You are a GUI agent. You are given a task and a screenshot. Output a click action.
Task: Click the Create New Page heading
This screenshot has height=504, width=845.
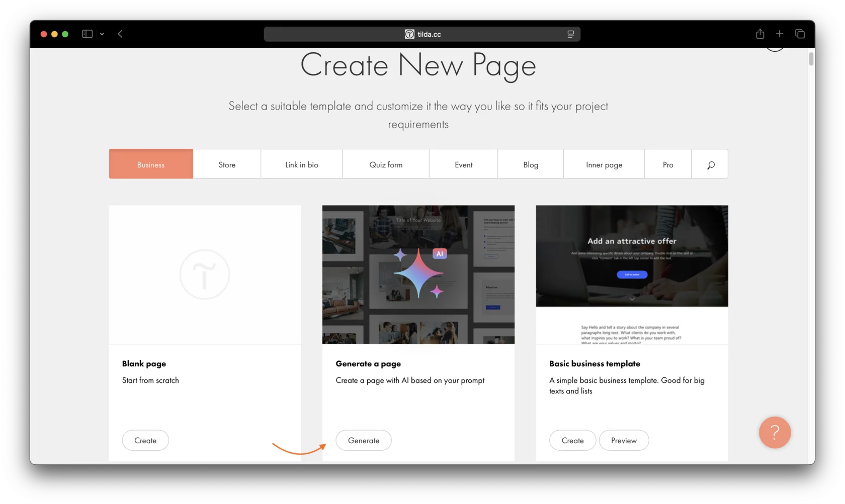coord(418,65)
